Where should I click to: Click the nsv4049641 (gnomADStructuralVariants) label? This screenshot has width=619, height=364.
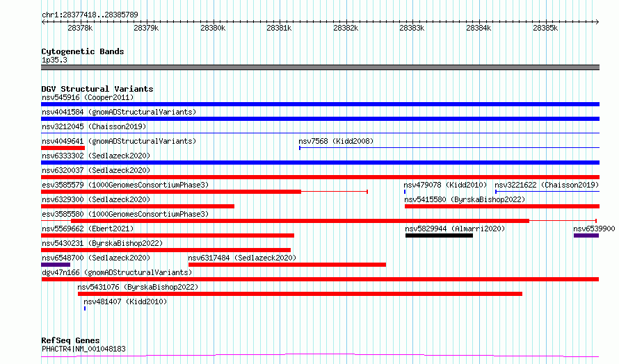coord(119,141)
